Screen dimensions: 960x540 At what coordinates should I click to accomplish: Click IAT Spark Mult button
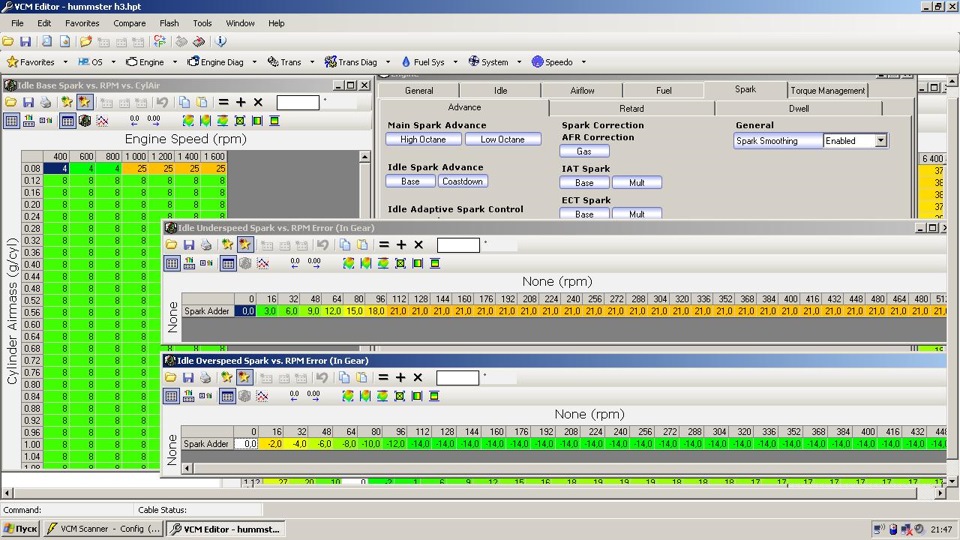coord(637,182)
